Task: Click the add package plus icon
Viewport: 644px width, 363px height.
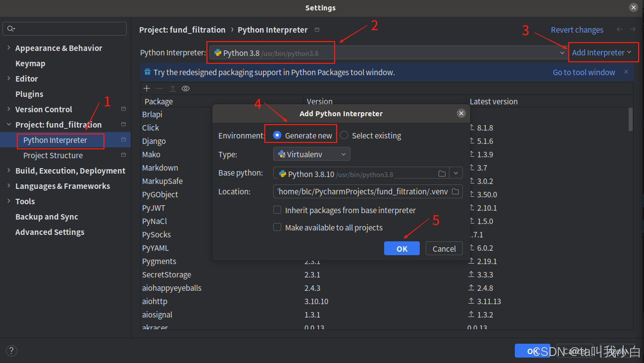Action: [147, 88]
